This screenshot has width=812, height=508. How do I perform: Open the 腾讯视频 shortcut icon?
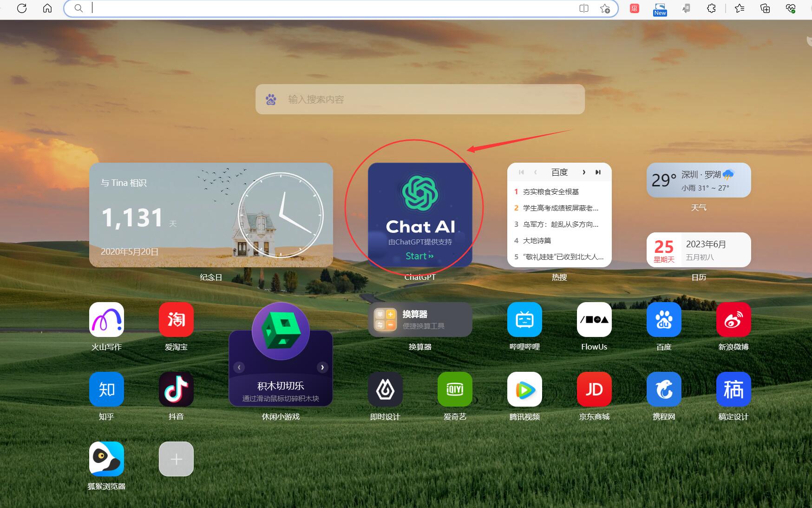[x=524, y=389]
